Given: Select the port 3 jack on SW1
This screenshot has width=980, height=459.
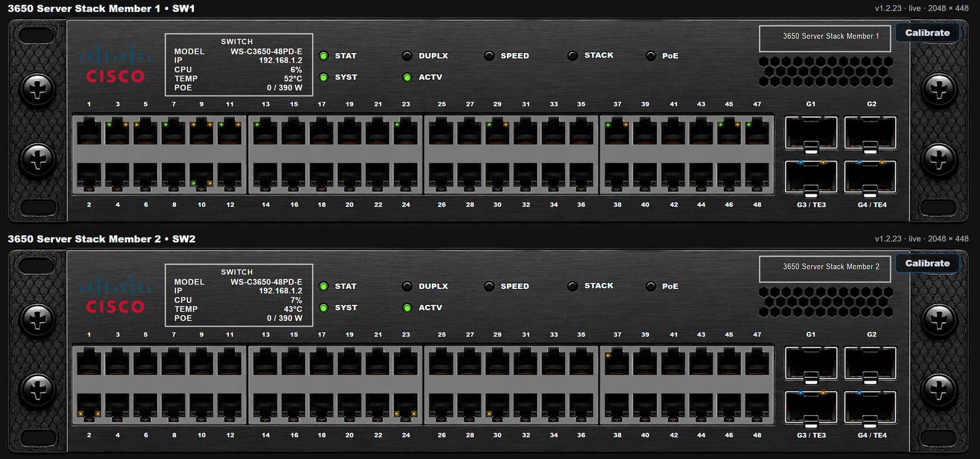Looking at the screenshot, I should coord(117,132).
